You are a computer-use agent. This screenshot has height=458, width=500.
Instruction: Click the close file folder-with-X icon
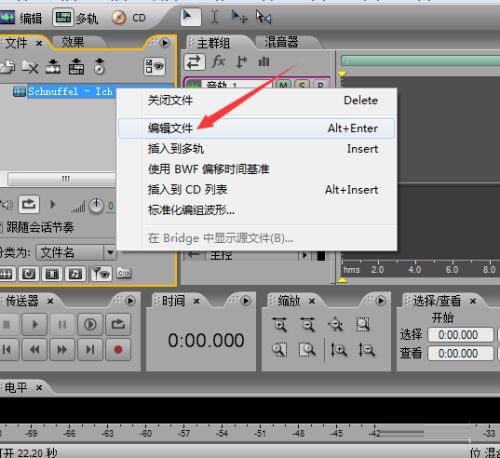point(30,67)
